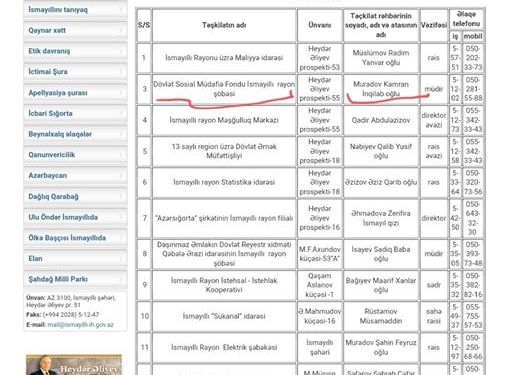The image size is (518, 375).
Task: Open the Beynəlxalq əlaqələr section
Action: pyautogui.click(x=75, y=134)
